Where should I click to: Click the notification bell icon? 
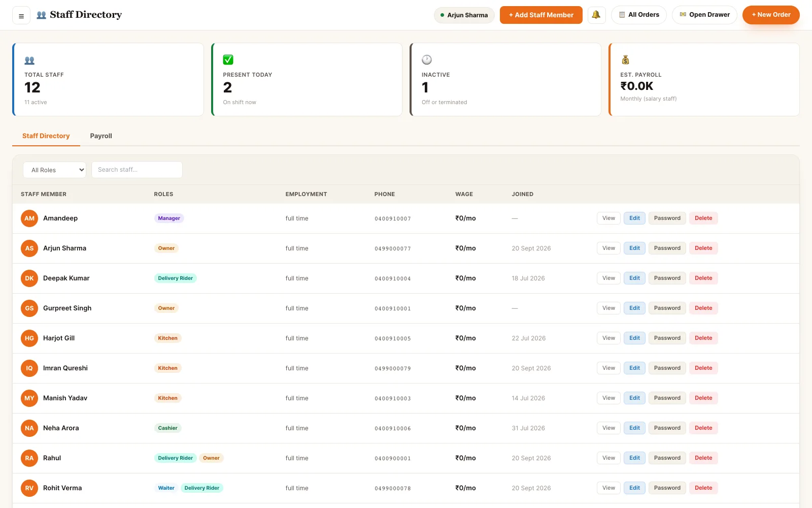coord(596,15)
